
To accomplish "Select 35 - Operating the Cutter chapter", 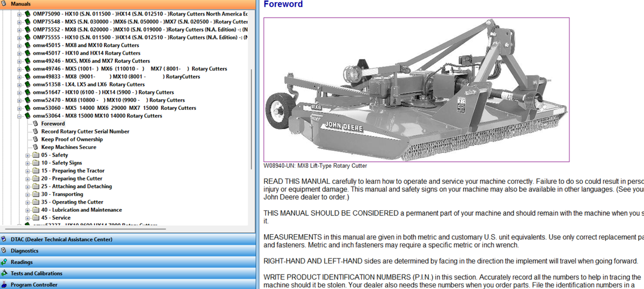I will tap(72, 202).
